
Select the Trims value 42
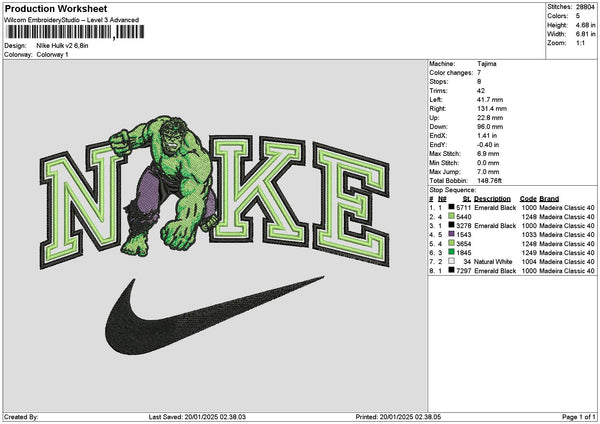pos(481,91)
